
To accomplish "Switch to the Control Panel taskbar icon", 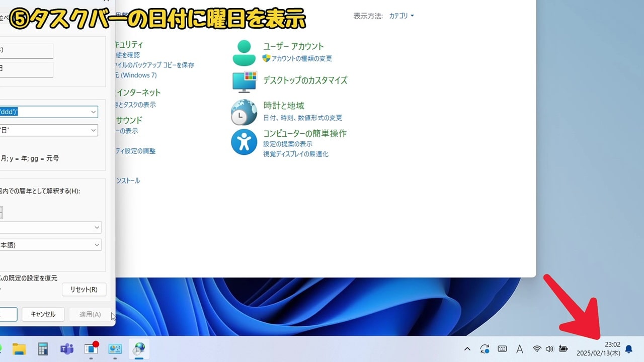I will click(x=115, y=349).
